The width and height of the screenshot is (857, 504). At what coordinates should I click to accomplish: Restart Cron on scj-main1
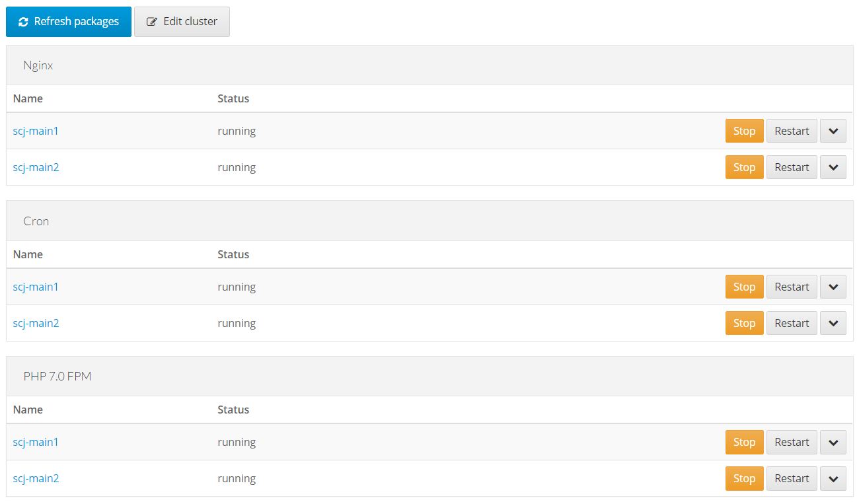pyautogui.click(x=792, y=287)
